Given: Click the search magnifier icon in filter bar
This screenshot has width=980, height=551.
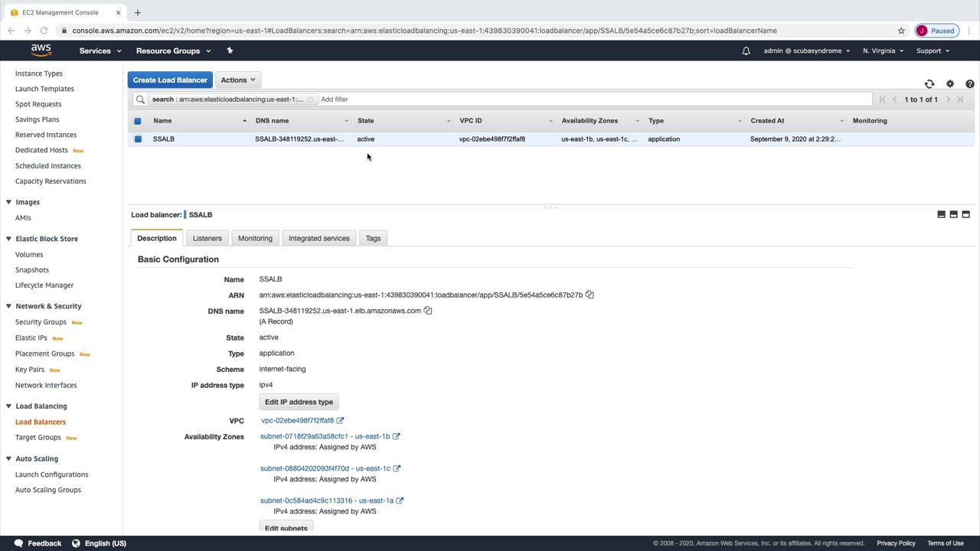Looking at the screenshot, I should pyautogui.click(x=140, y=99).
